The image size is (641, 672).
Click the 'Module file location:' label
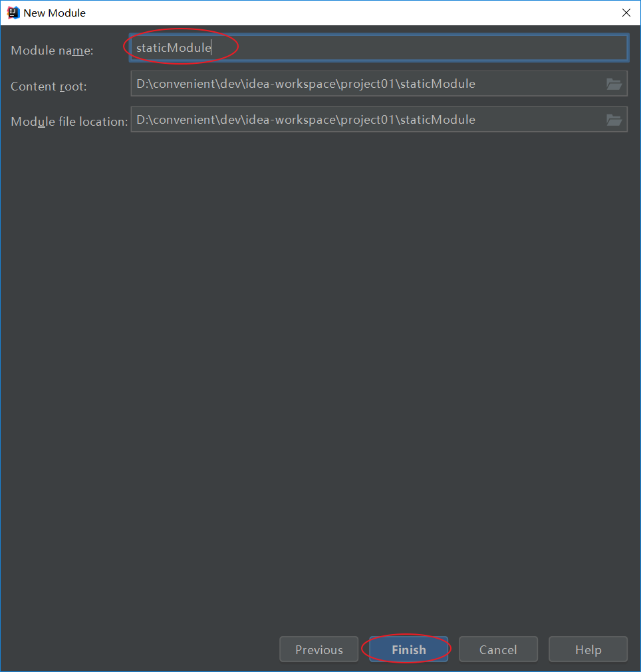pyautogui.click(x=69, y=122)
